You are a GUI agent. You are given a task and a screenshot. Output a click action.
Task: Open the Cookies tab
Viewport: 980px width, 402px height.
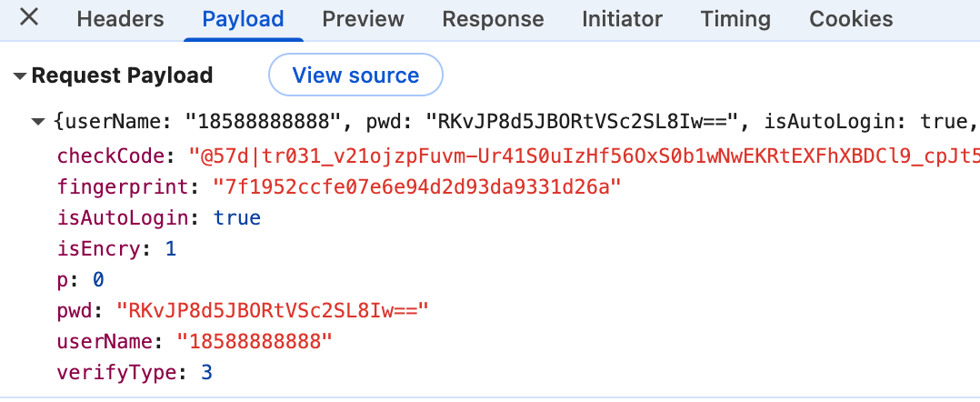click(x=851, y=19)
